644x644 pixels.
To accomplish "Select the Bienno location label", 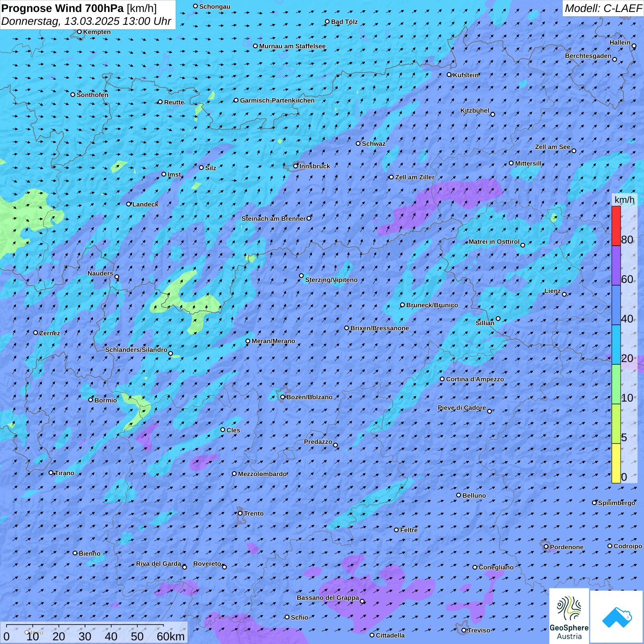I will coord(89,553).
